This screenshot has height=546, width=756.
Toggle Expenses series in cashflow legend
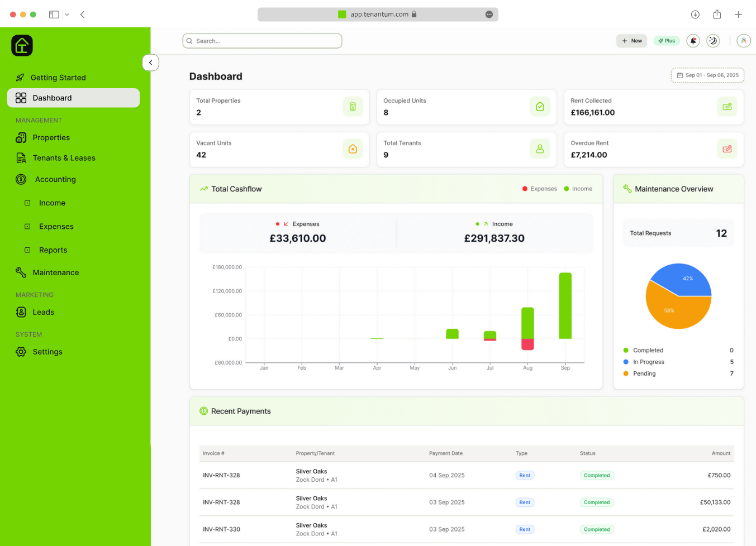tap(539, 189)
